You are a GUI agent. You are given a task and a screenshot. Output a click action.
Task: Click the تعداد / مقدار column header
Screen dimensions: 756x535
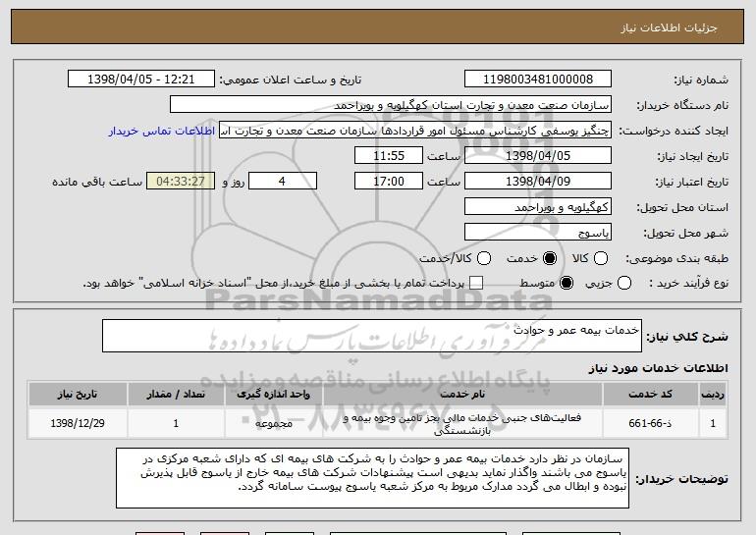tap(176, 395)
